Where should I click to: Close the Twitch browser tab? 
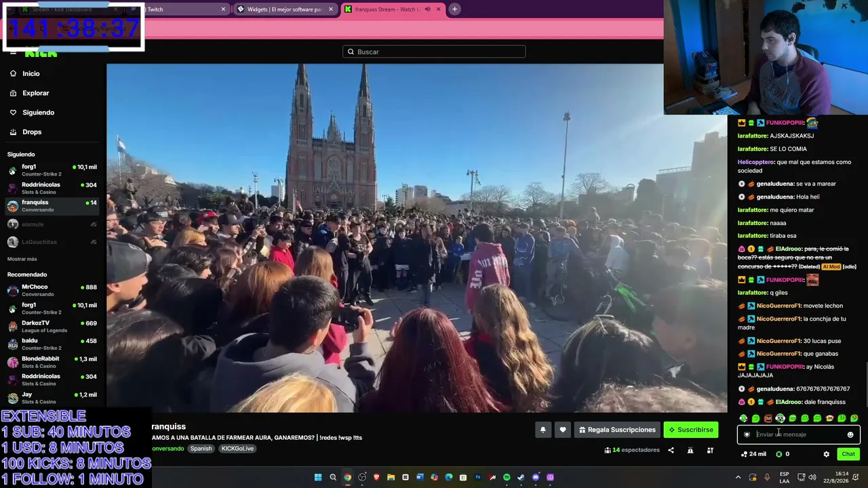point(223,9)
